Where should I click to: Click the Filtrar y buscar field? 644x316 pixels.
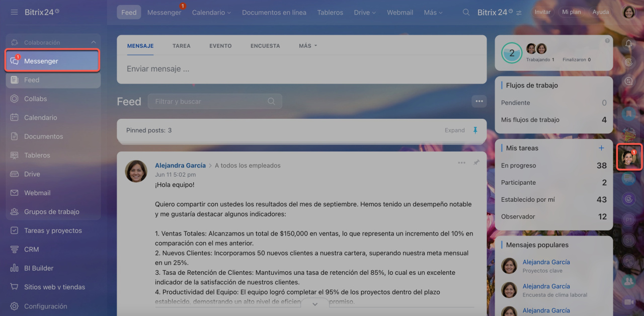click(215, 101)
